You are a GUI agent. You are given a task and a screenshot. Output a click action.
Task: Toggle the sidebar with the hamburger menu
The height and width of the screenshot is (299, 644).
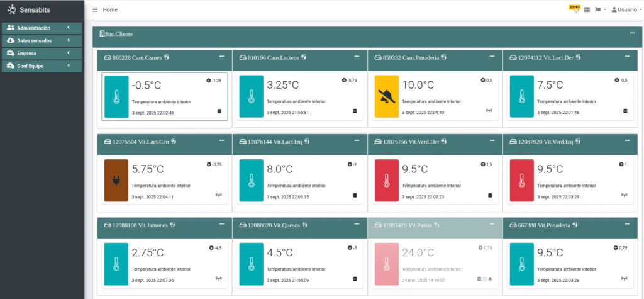[x=95, y=10]
